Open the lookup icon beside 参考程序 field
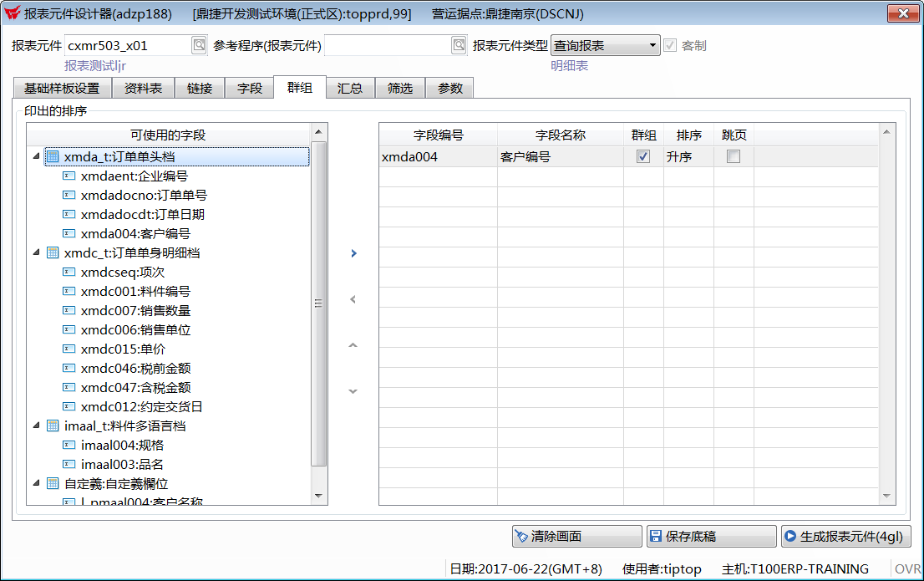This screenshot has height=581, width=924. (459, 45)
